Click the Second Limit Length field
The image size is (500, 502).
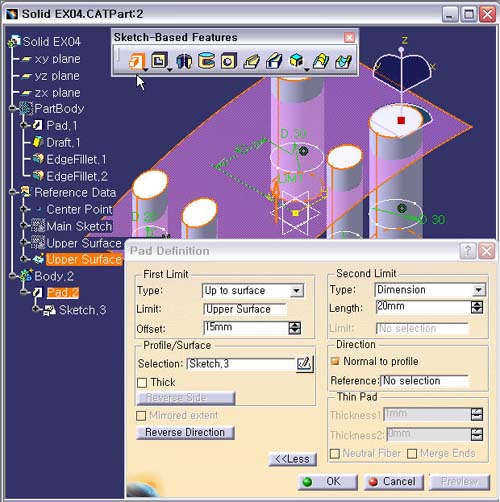423,307
